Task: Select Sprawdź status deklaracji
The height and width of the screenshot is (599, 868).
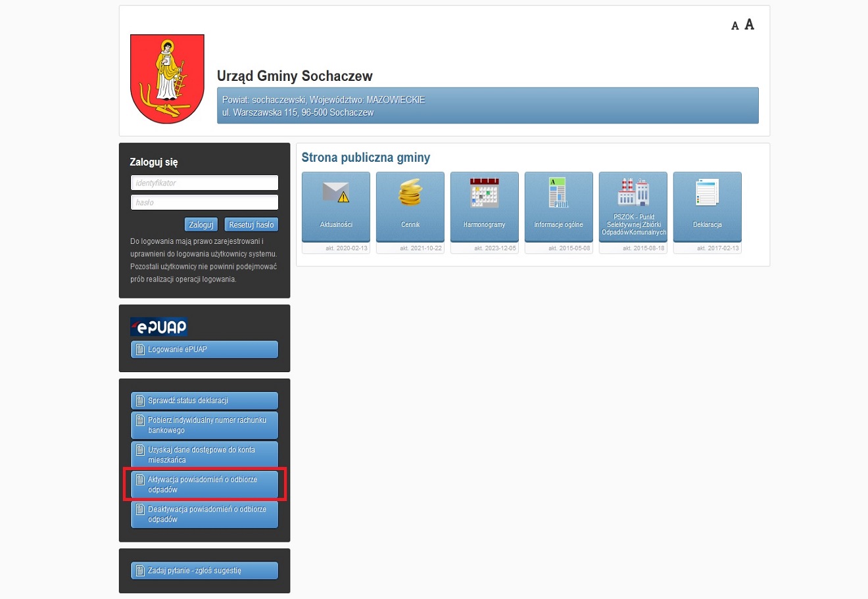Action: pyautogui.click(x=205, y=400)
